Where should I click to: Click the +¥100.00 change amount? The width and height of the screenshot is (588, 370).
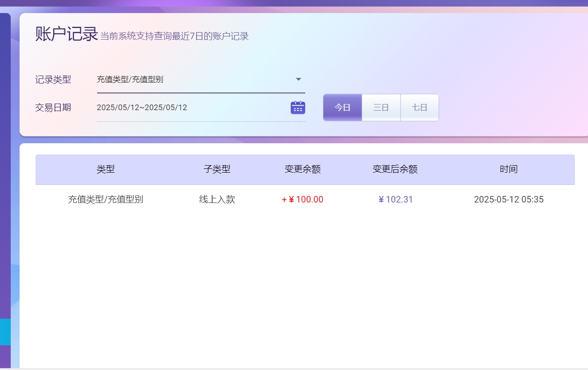click(x=302, y=200)
